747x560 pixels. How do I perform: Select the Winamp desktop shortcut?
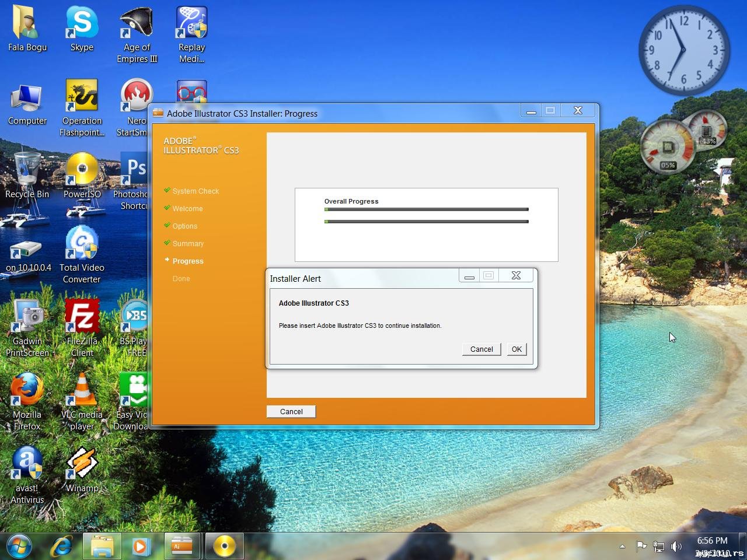coord(82,470)
